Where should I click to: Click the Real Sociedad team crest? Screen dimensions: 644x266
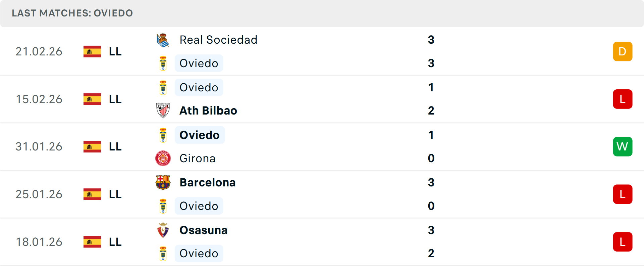[x=163, y=40]
